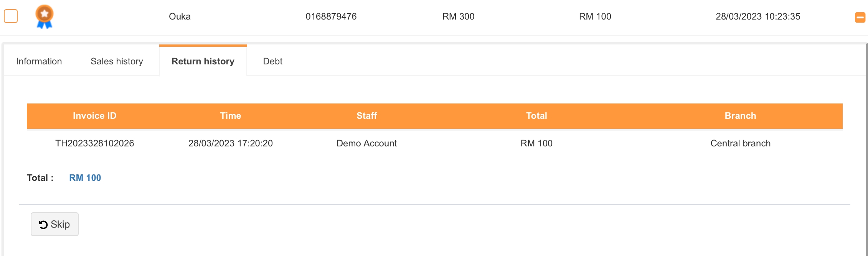Click the Demo Account staff cell
The height and width of the screenshot is (256, 868).
366,143
